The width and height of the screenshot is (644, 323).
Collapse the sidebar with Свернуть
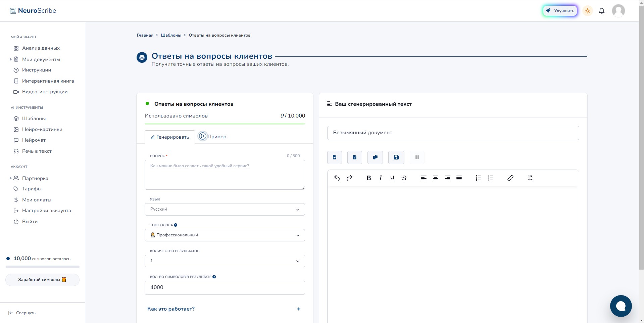point(22,313)
